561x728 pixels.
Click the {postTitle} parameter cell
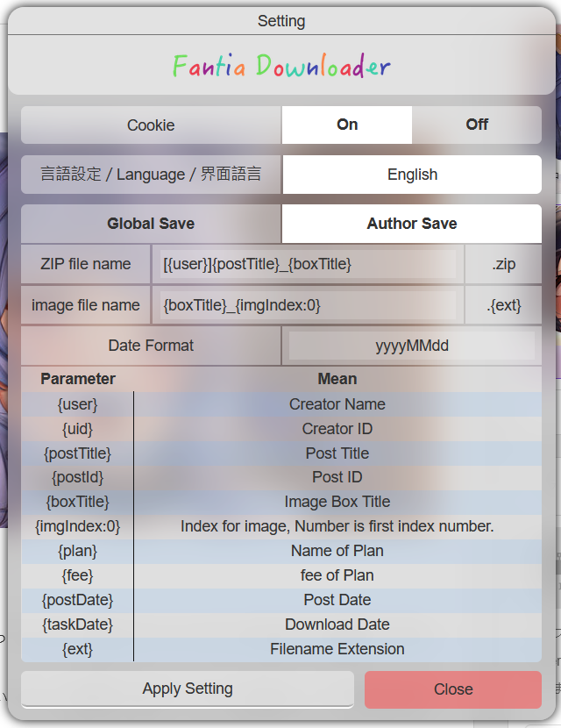tap(77, 453)
